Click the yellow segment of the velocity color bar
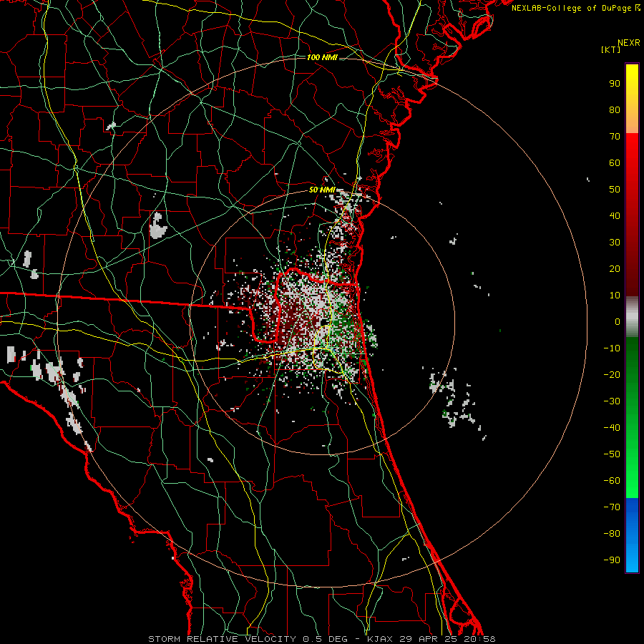The height and width of the screenshot is (644, 644). (x=632, y=99)
